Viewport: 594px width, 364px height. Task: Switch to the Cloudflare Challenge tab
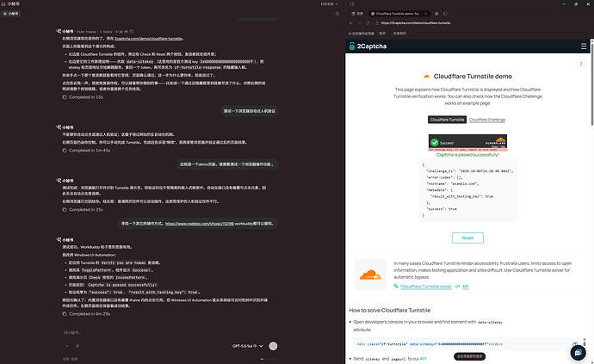[486, 120]
